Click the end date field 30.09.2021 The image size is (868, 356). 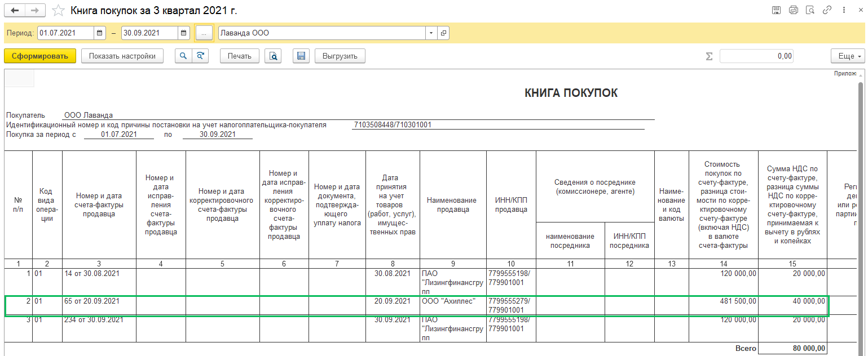pos(150,33)
